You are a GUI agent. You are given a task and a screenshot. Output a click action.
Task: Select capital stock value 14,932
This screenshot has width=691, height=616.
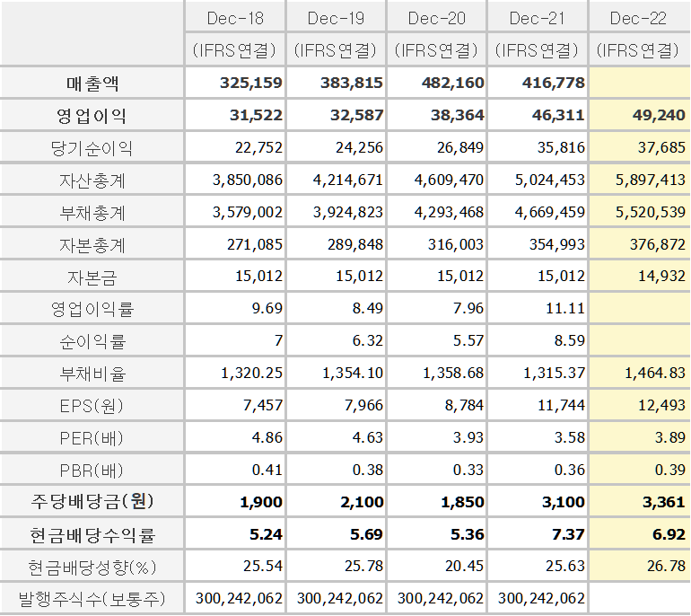pyautogui.click(x=662, y=276)
